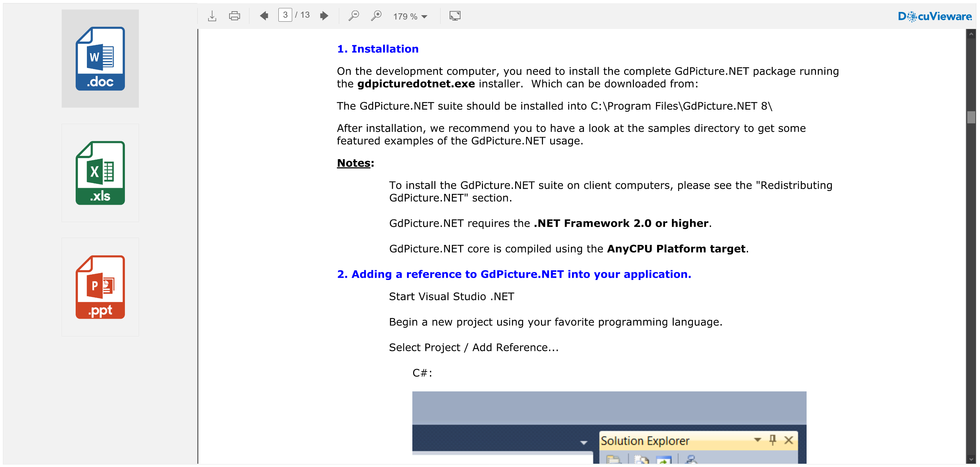The width and height of the screenshot is (980, 467).
Task: Open the .doc Word document thumbnail
Action: (x=100, y=59)
